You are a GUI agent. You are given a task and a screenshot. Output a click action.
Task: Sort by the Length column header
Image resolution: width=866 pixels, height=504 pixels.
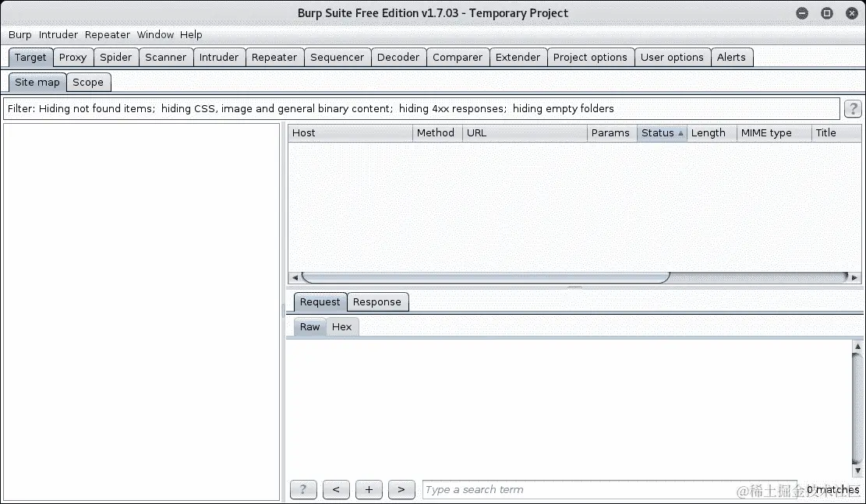(712, 133)
